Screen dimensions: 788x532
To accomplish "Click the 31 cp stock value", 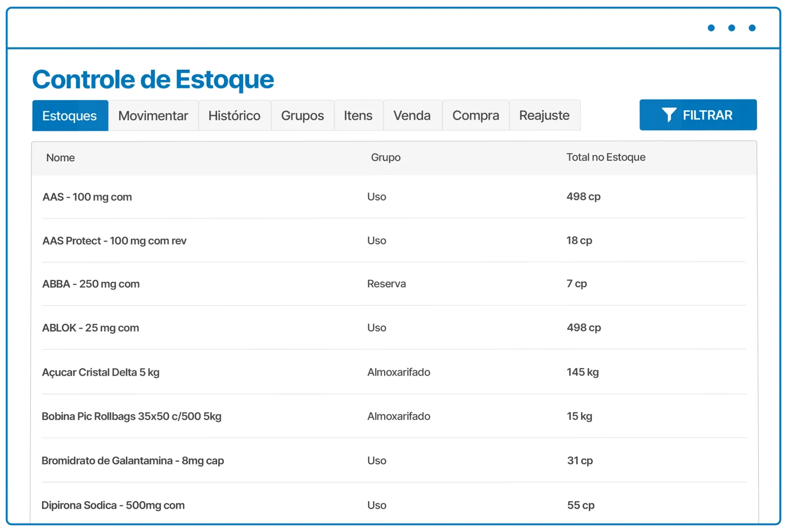I will (x=580, y=461).
